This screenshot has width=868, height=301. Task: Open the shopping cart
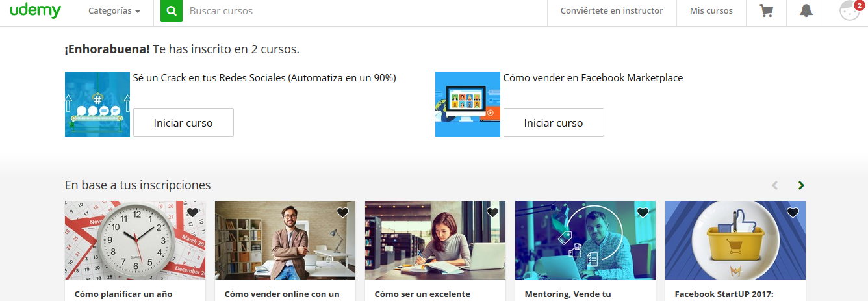click(767, 11)
